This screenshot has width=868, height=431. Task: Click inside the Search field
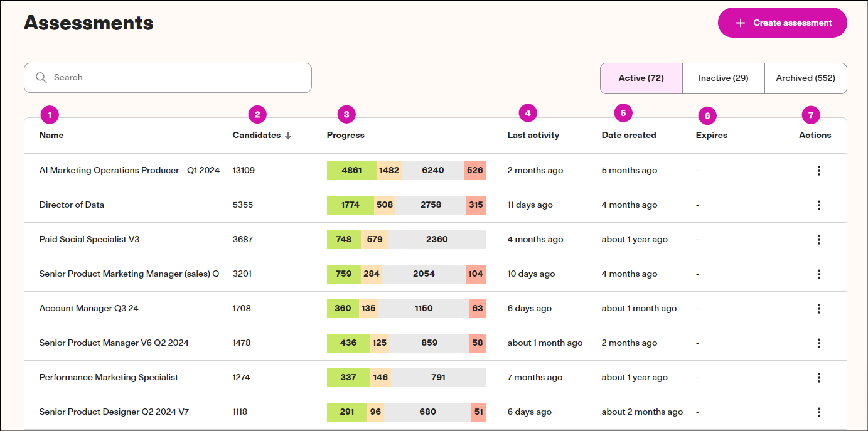pos(168,77)
